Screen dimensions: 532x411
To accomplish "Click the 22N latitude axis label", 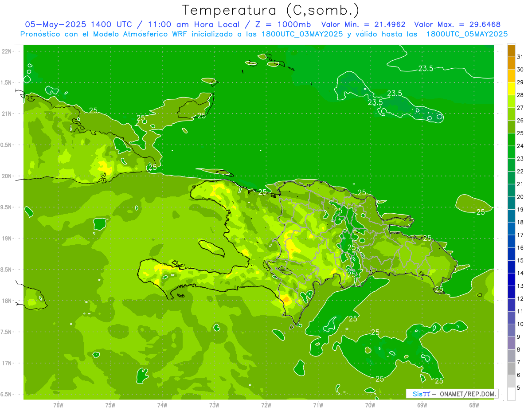I will point(6,51).
